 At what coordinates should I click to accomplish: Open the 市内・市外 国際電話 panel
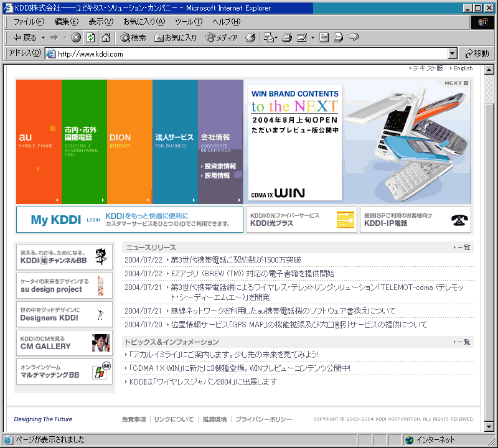84,142
